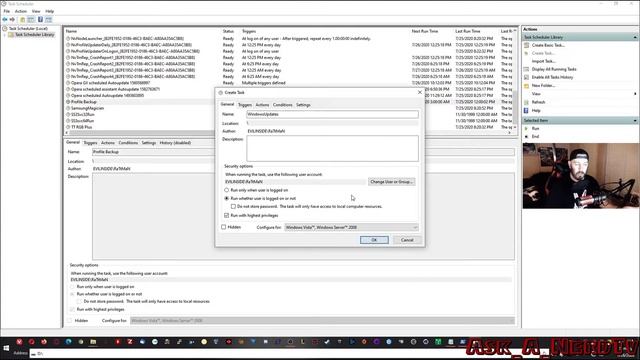The image size is (640, 360).
Task: Click the Back arrow in the toolbar
Action: (x=5, y=20)
